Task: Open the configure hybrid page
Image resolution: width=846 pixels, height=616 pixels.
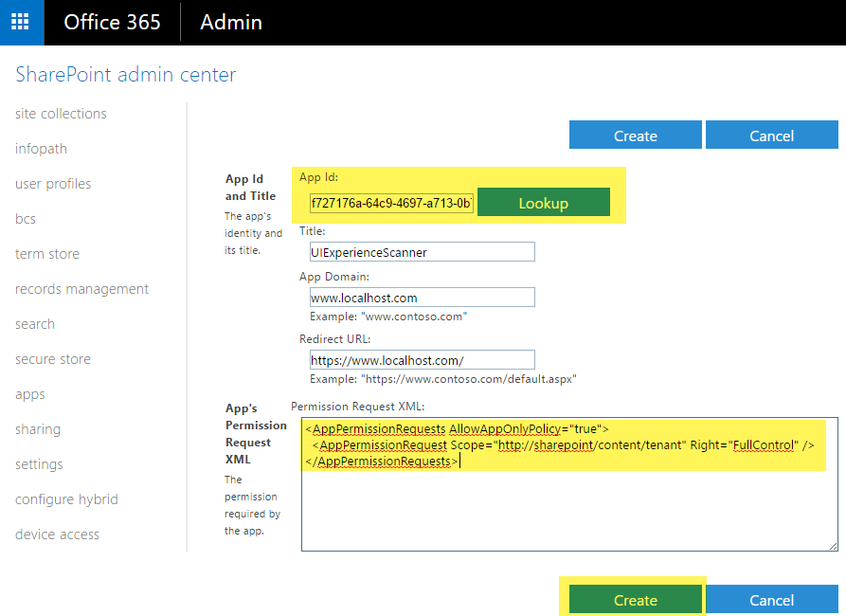Action: click(66, 498)
